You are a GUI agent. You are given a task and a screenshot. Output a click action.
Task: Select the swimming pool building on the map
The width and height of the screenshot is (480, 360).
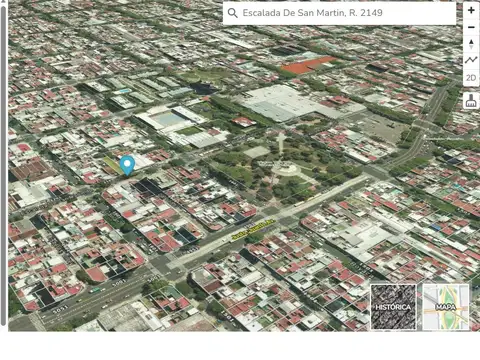pyautogui.click(x=170, y=118)
